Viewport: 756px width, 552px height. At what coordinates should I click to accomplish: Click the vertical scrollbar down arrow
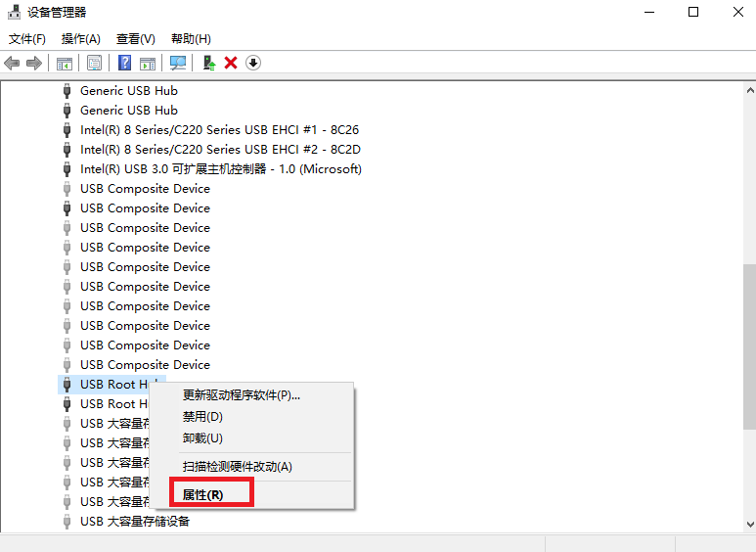click(748, 526)
